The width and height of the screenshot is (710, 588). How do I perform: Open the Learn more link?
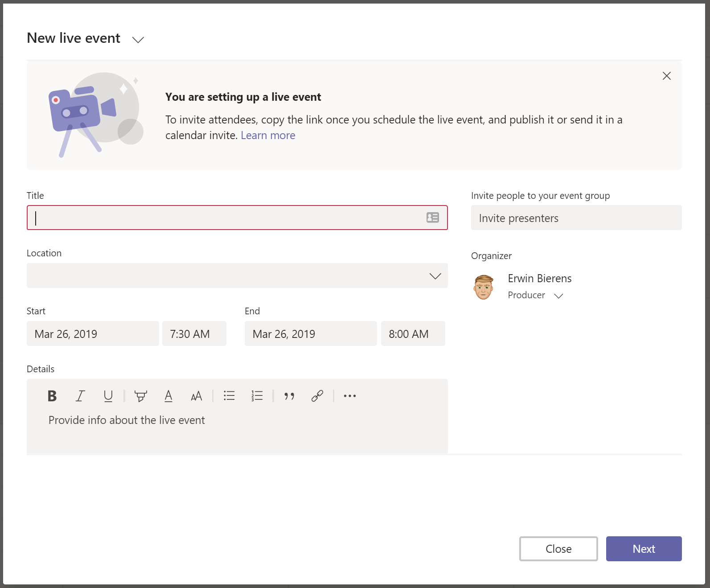pyautogui.click(x=268, y=136)
